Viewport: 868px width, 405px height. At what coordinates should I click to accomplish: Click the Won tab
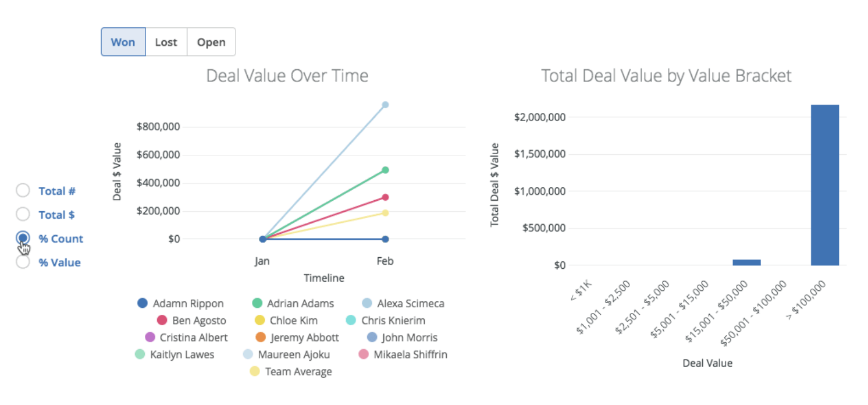pyautogui.click(x=123, y=41)
